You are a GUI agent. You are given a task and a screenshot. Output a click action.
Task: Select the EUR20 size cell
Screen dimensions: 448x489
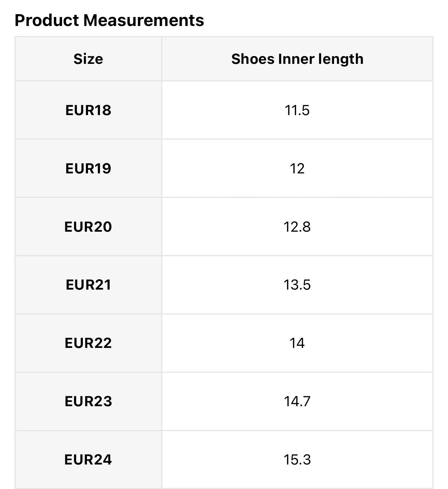(x=88, y=227)
